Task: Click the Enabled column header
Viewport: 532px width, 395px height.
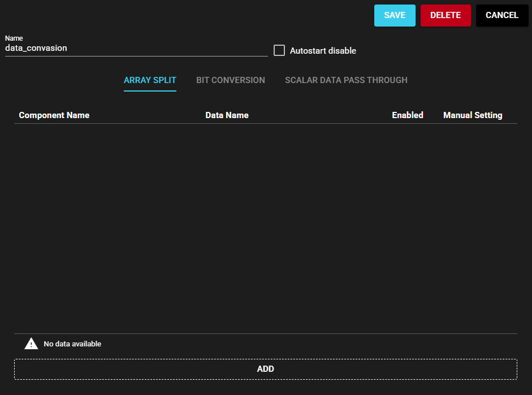Action: pos(408,115)
